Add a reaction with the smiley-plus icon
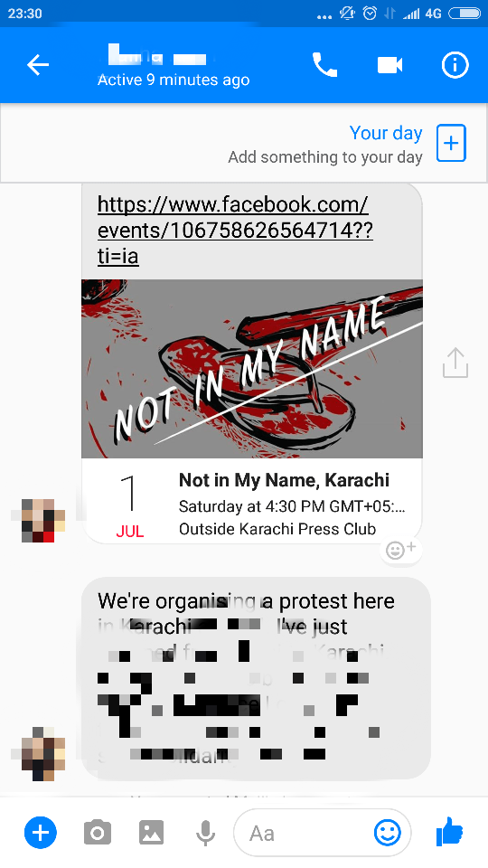 [400, 551]
